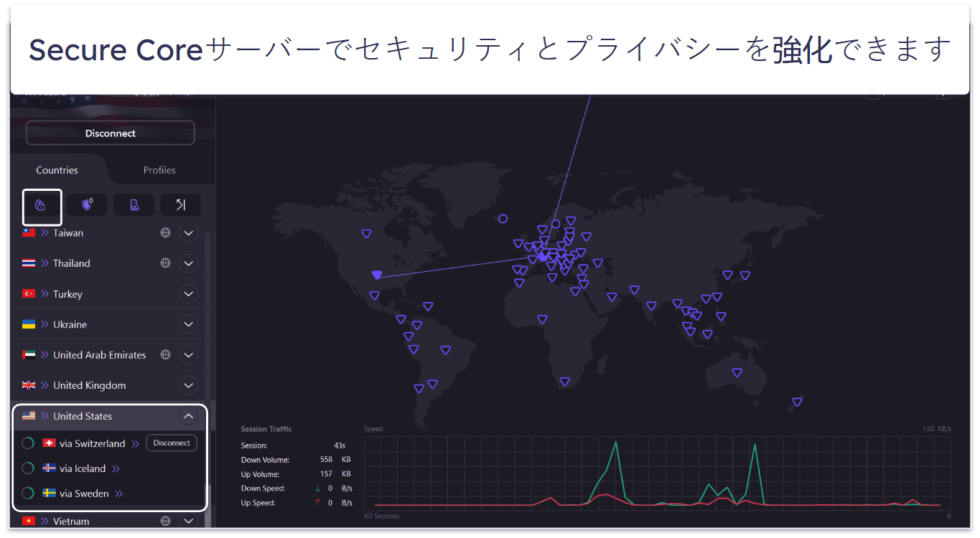Click the South Africa server marker on map

point(565,382)
